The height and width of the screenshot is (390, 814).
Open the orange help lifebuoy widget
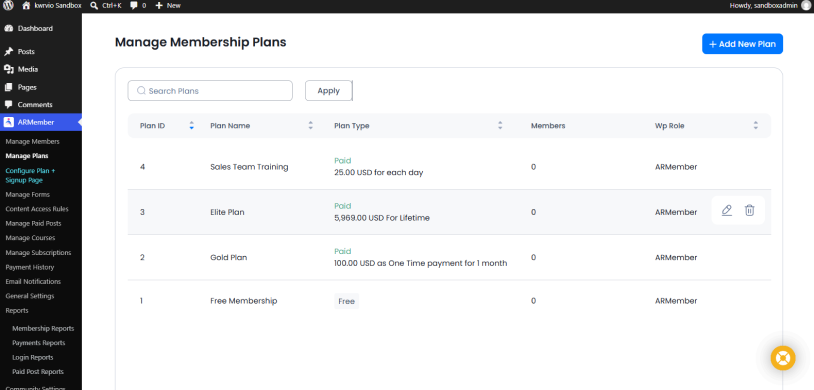point(783,358)
